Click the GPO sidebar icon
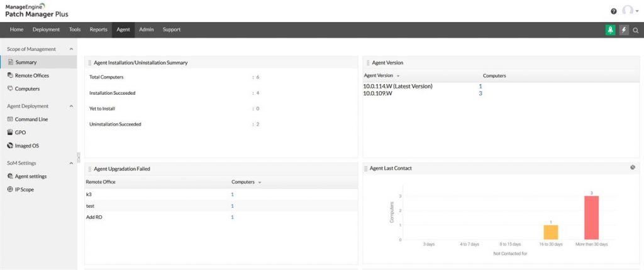This screenshot has height=270, width=644. pos(10,132)
